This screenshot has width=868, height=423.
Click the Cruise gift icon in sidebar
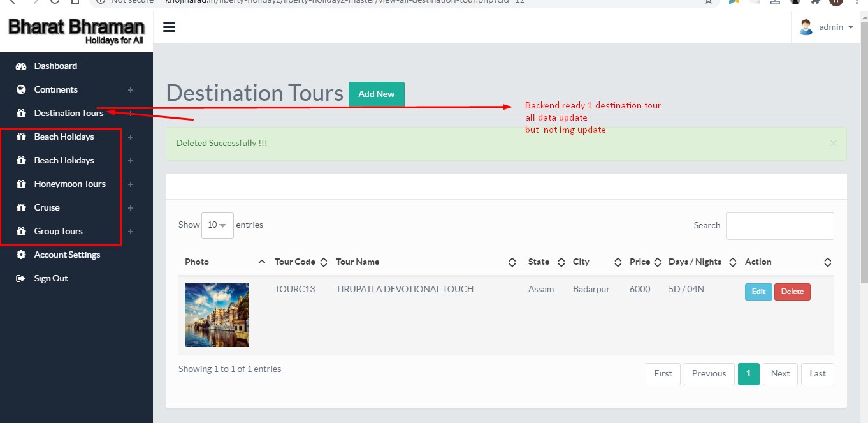[21, 208]
